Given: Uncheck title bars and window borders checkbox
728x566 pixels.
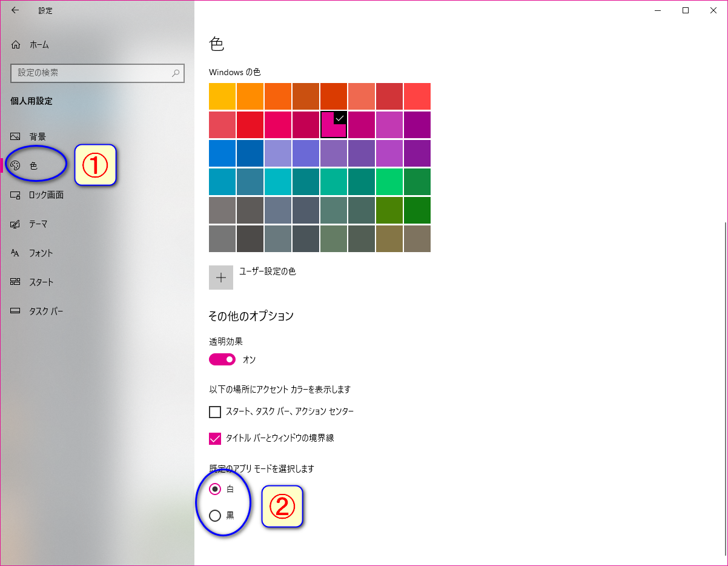Looking at the screenshot, I should pos(215,438).
